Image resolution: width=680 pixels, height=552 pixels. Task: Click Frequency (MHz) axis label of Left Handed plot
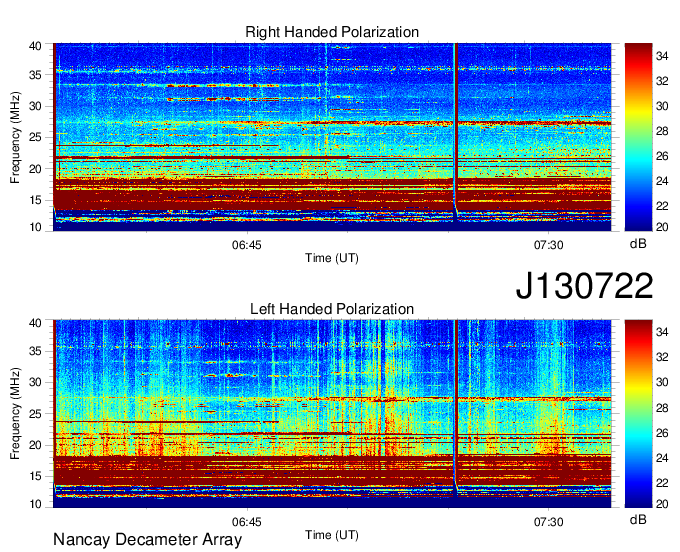(15, 414)
